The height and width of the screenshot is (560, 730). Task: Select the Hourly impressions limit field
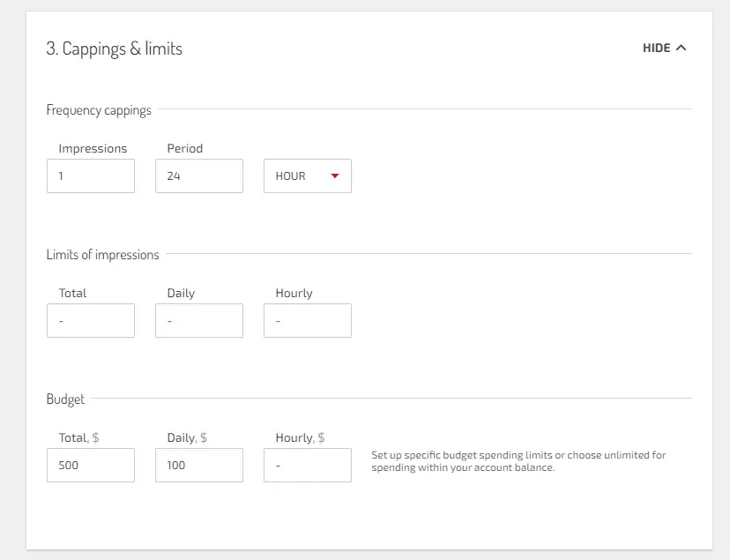tap(308, 321)
